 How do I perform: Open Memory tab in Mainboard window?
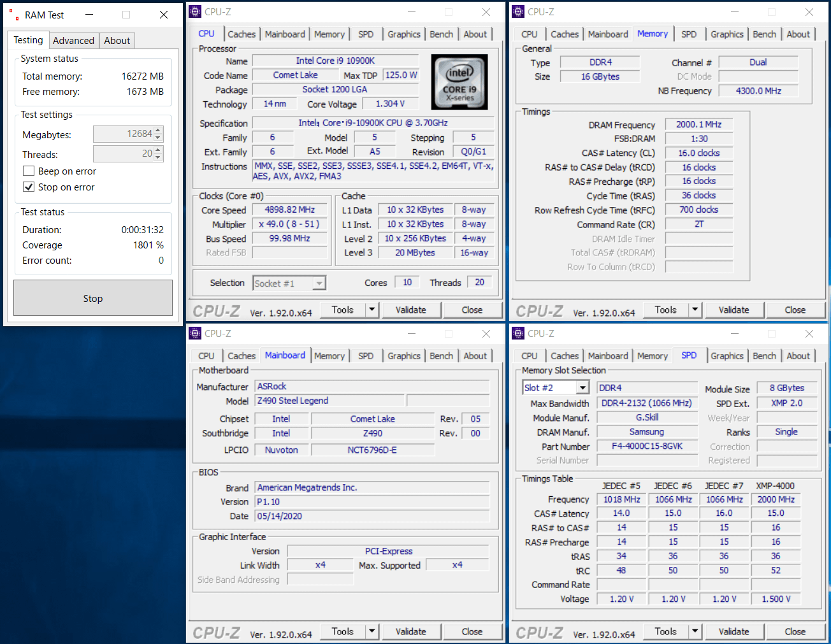(329, 356)
